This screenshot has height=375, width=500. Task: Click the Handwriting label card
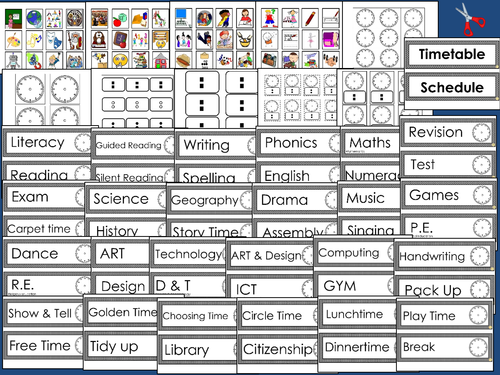[445, 256]
